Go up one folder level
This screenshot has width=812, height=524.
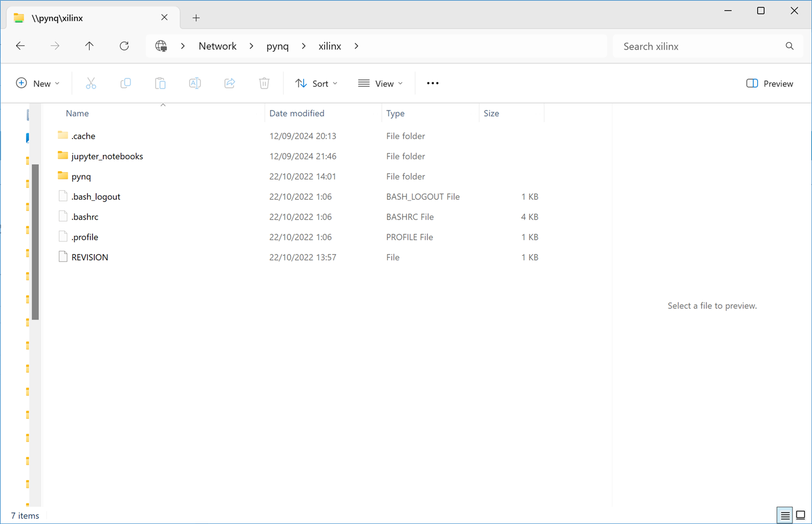(x=90, y=46)
